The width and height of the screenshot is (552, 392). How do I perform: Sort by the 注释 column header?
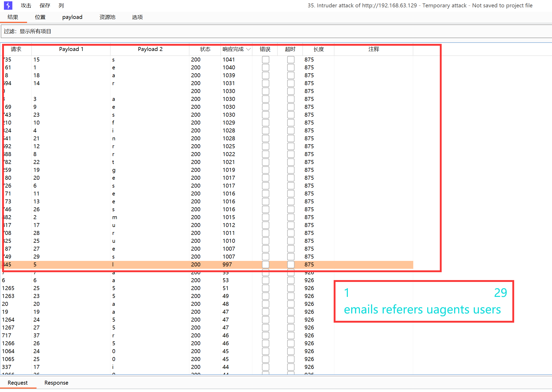374,49
